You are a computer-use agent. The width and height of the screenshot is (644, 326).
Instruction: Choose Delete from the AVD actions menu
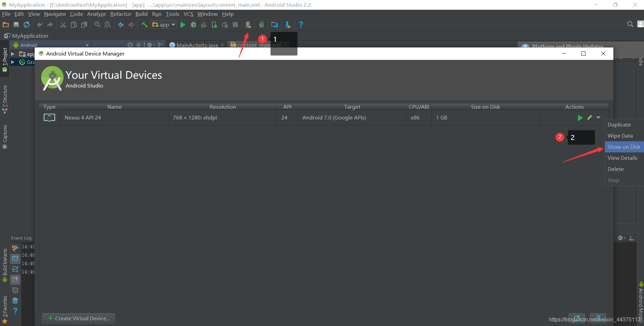pos(624,169)
